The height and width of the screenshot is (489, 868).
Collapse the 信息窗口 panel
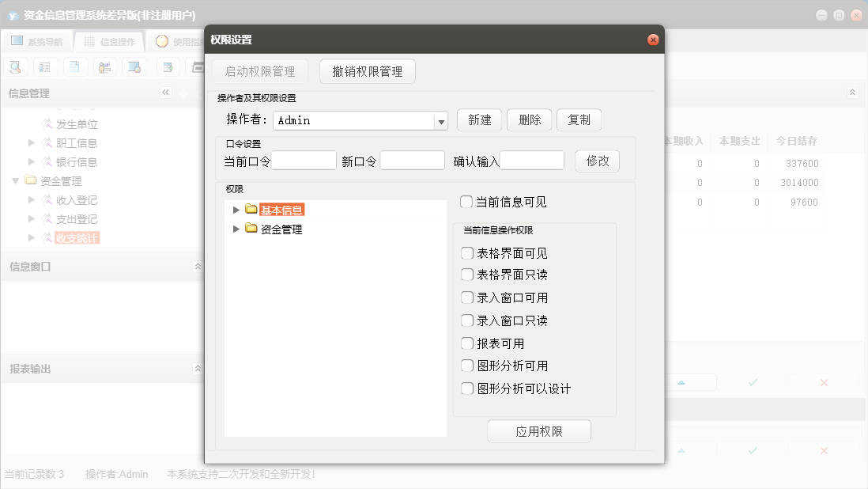[198, 267]
